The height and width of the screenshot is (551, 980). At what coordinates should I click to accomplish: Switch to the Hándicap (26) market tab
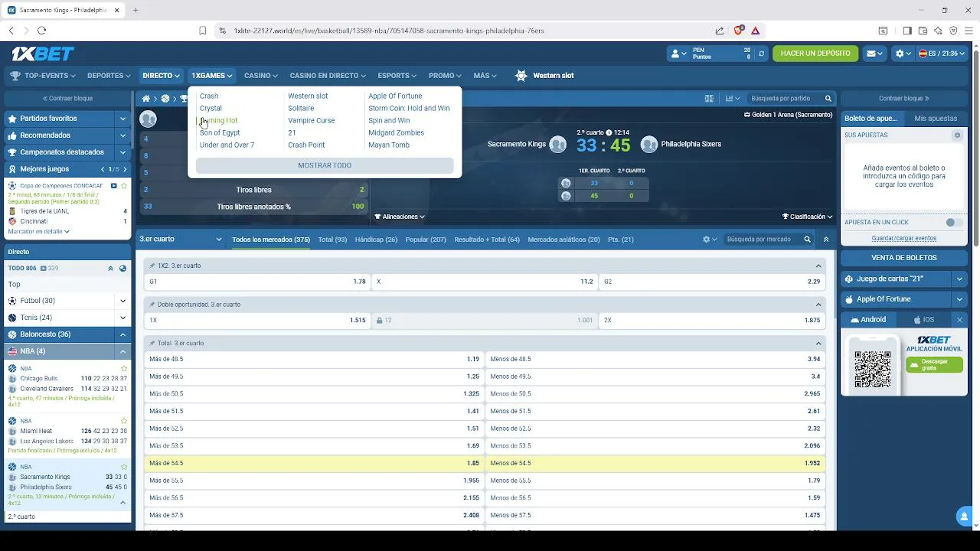(376, 240)
